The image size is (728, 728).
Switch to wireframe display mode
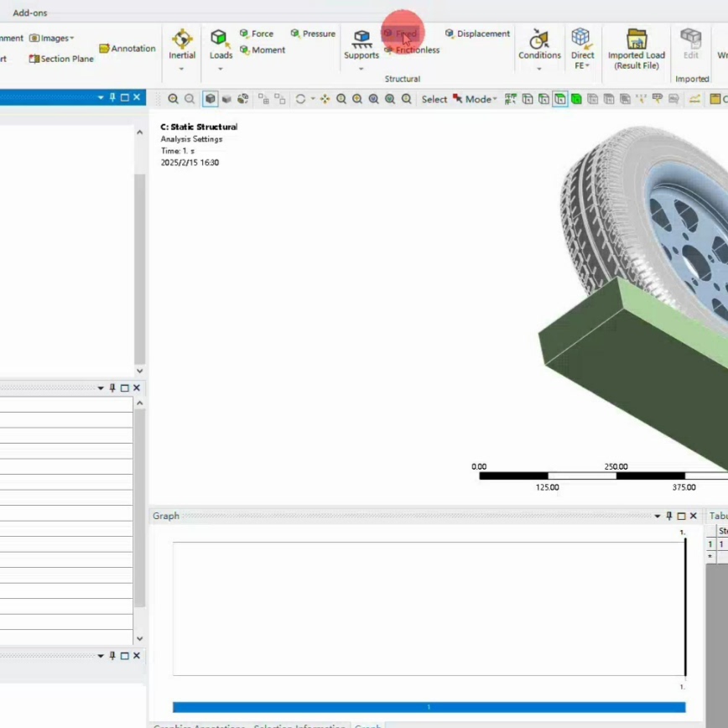click(x=243, y=99)
